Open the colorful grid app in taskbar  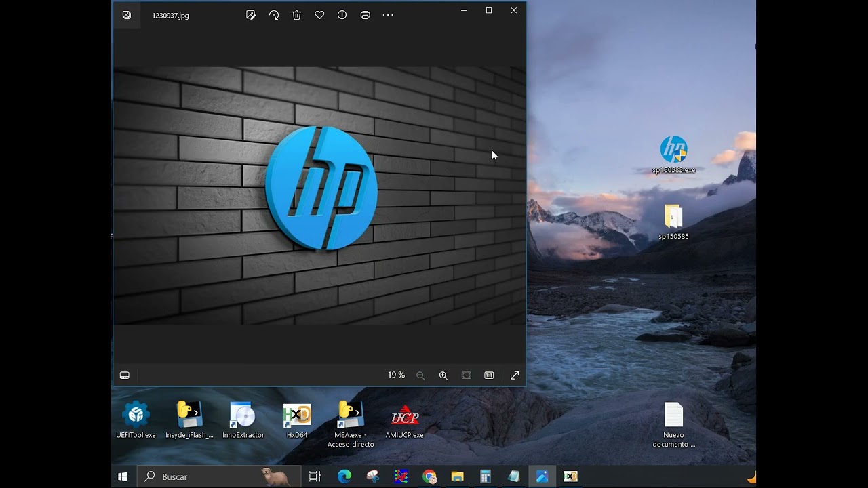point(401,476)
